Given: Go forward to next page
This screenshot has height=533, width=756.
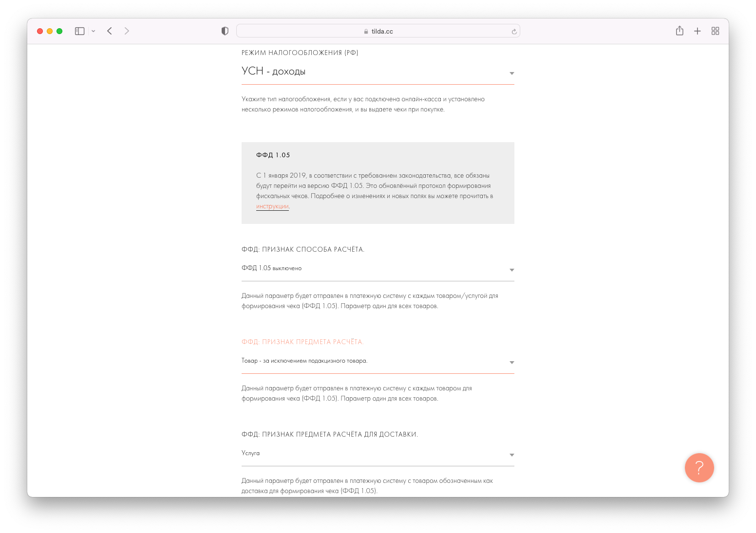Looking at the screenshot, I should [127, 31].
